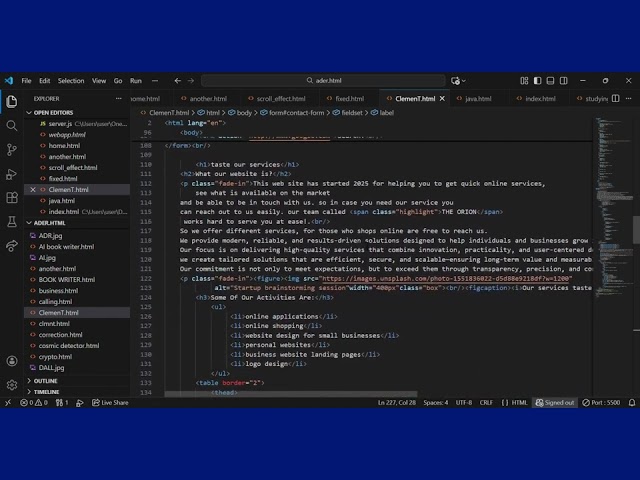Viewport: 640px width, 480px height.
Task: Open the ports forwarded status item
Action: tap(62, 402)
